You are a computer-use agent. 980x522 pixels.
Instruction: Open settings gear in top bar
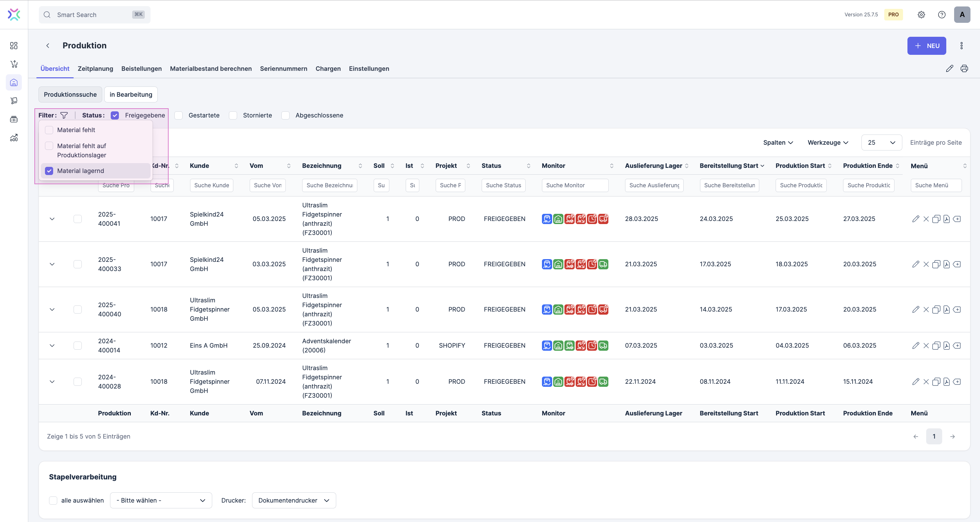tap(921, 14)
